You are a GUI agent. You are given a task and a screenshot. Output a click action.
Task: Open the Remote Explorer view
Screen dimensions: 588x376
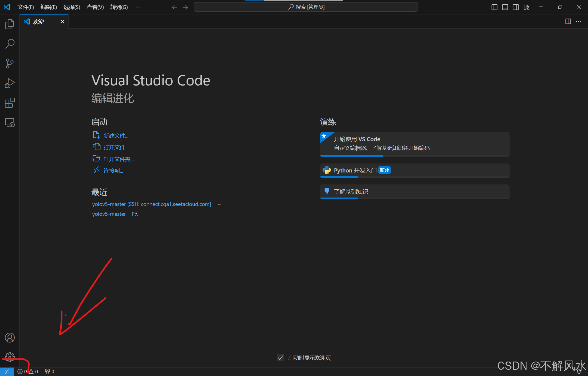pos(10,123)
